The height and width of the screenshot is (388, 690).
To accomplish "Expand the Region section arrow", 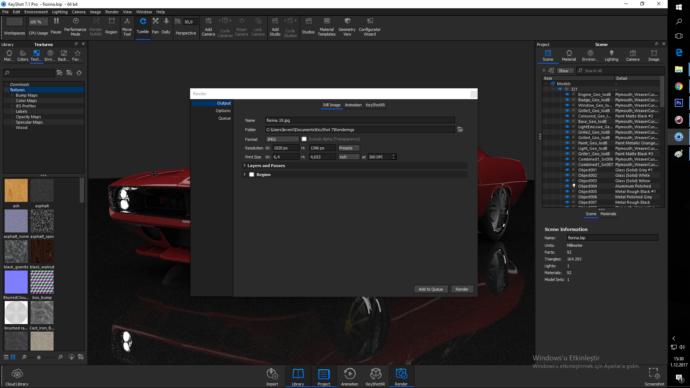I will click(x=245, y=174).
